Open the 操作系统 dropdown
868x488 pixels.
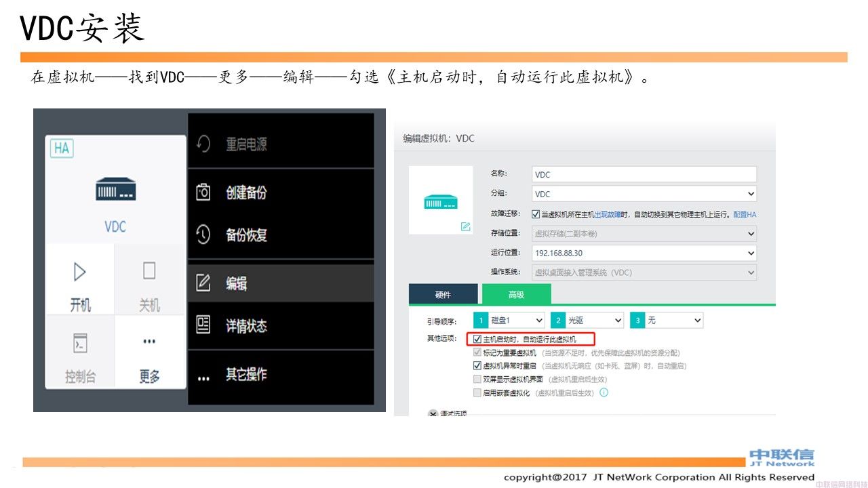click(x=644, y=272)
